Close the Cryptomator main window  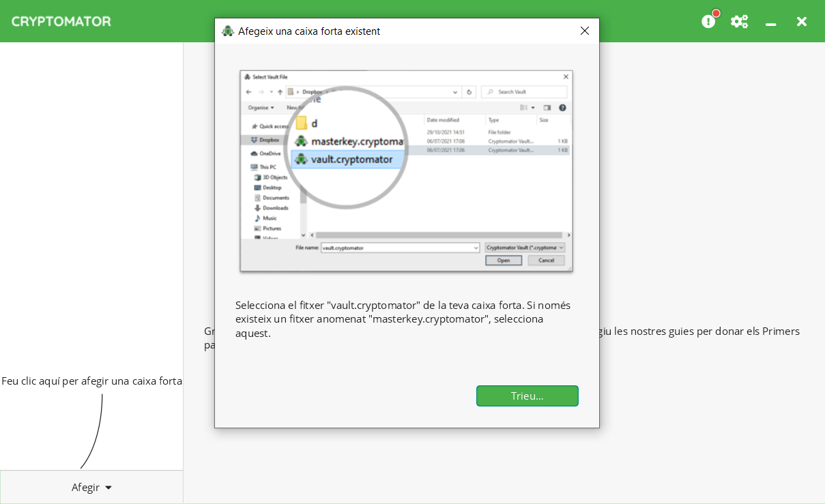802,21
